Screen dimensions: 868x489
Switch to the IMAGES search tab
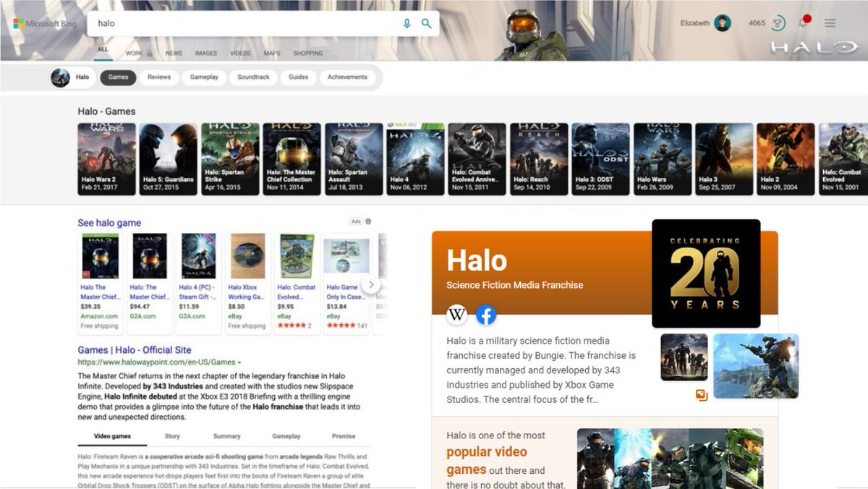point(208,53)
